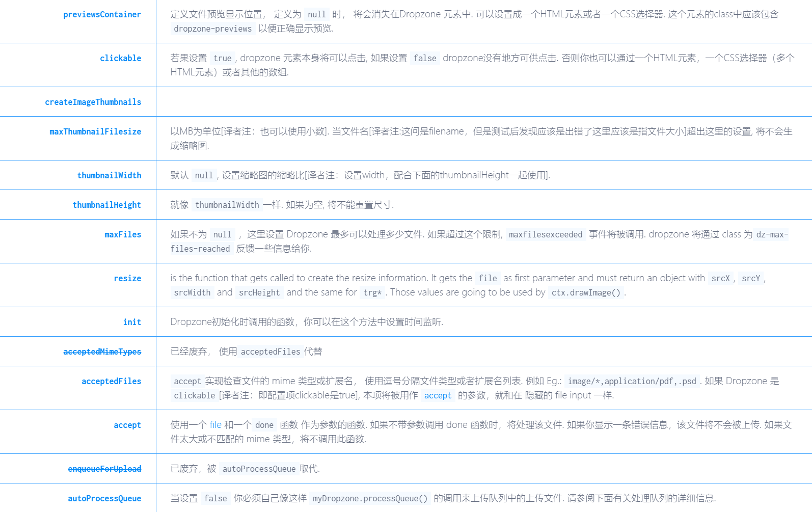Click the autoProcessQueue option name
Screen dimensions: 812x512
(104, 499)
